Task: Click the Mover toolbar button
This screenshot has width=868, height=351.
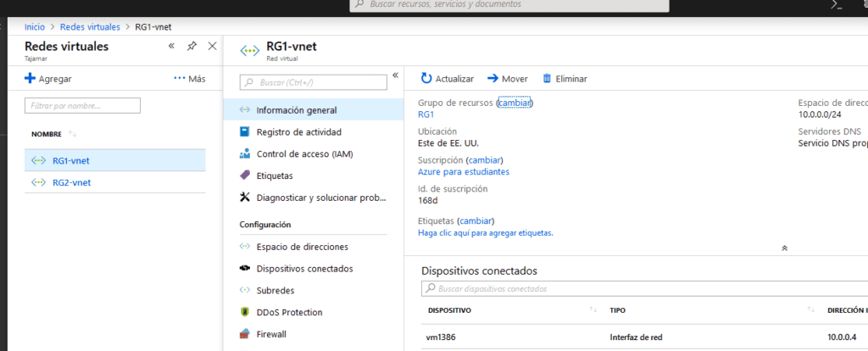Action: pyautogui.click(x=508, y=79)
